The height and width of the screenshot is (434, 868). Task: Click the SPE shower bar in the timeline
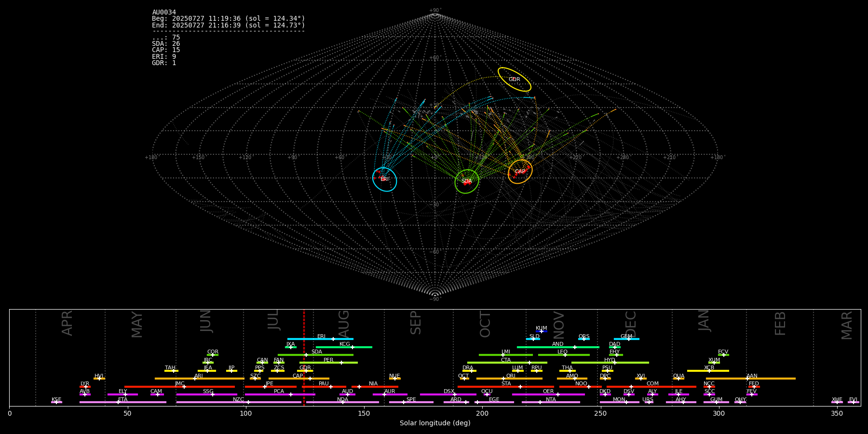pos(411,402)
